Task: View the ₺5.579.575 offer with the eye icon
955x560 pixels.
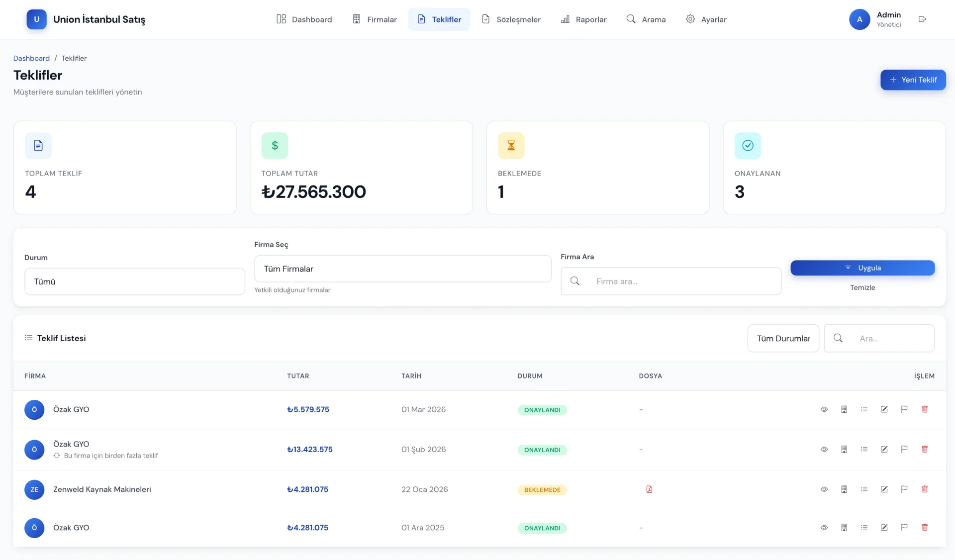Action: pyautogui.click(x=824, y=409)
